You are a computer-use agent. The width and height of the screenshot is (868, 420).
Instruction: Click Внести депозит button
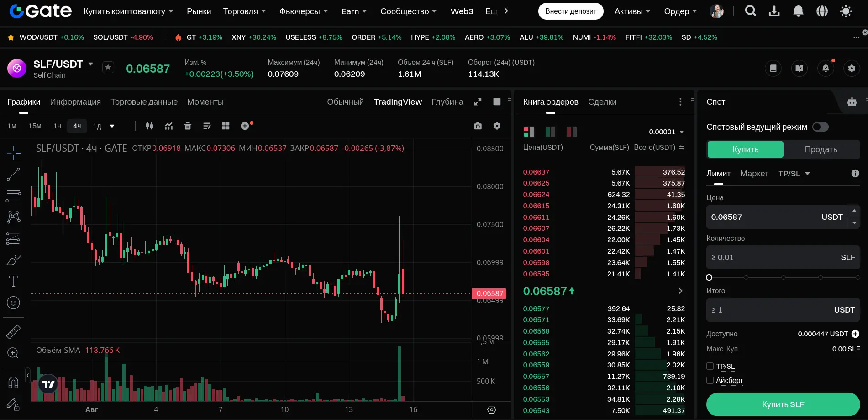pos(571,11)
